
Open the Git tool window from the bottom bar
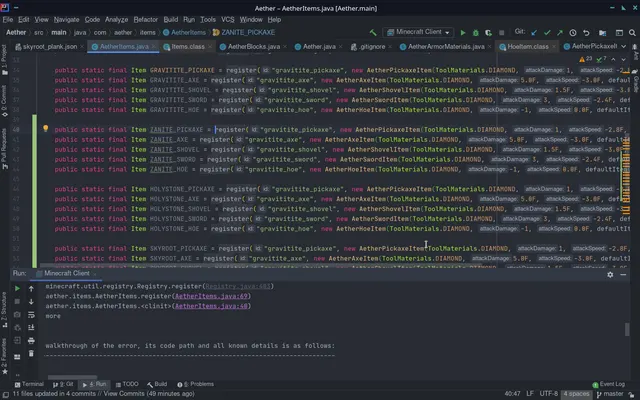[x=63, y=384]
